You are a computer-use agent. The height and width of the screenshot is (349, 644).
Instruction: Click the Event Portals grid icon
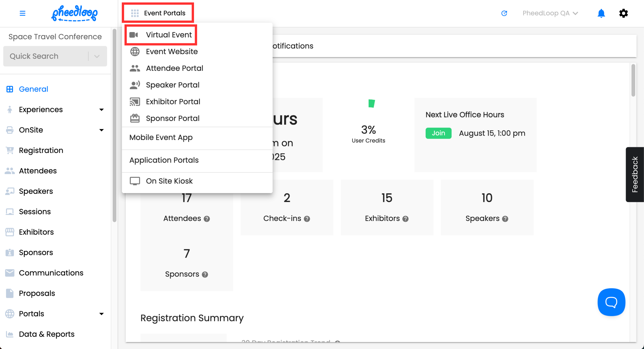tap(135, 13)
